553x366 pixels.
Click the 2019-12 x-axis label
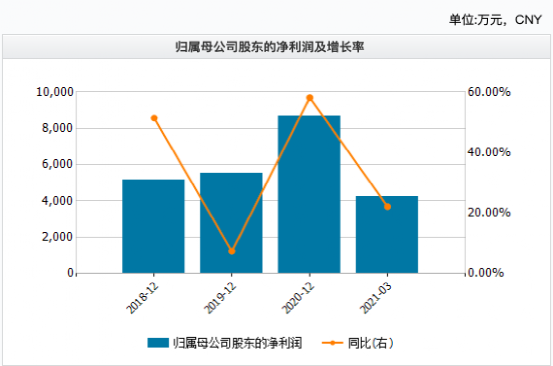pos(220,298)
